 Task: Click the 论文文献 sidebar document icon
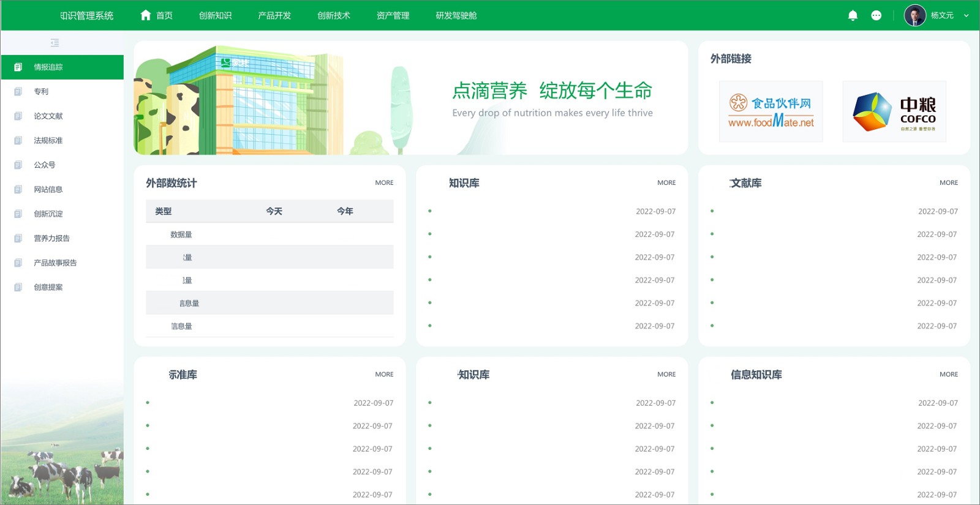(18, 116)
